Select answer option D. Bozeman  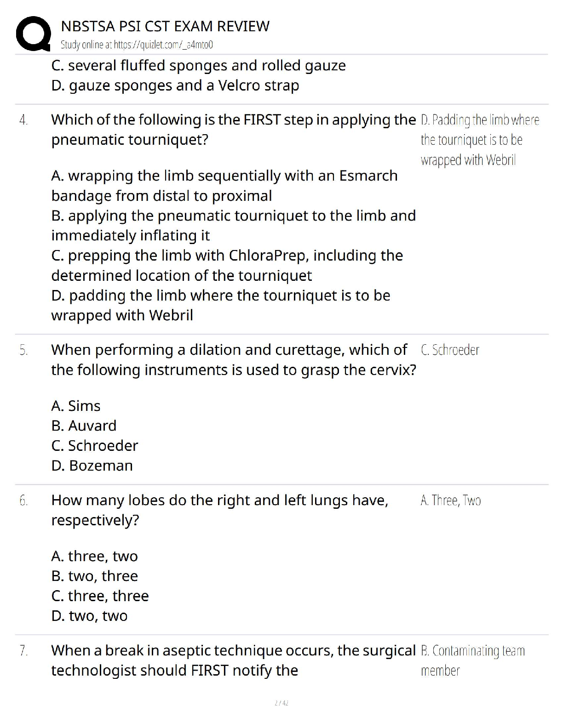[92, 466]
